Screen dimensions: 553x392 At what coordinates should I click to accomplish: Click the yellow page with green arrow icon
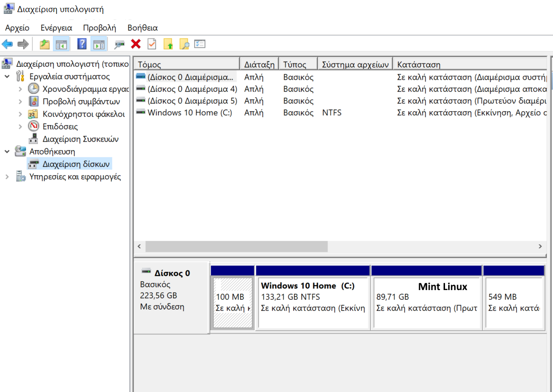168,44
